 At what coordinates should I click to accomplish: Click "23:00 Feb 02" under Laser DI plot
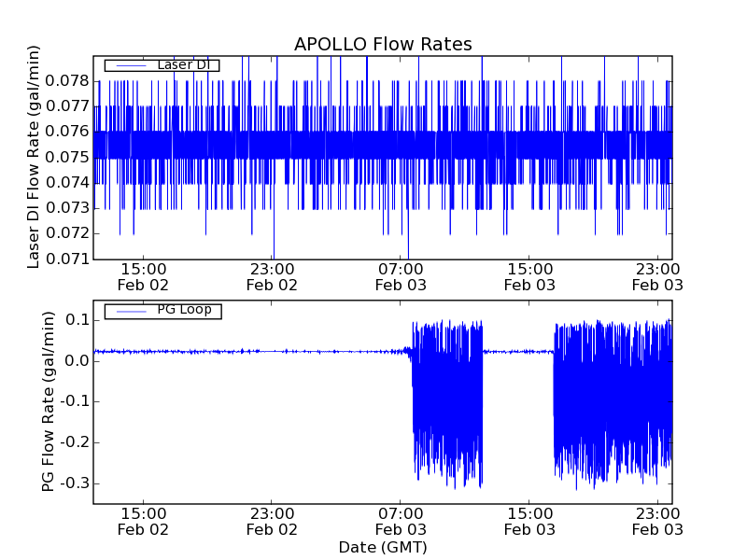pyautogui.click(x=272, y=277)
